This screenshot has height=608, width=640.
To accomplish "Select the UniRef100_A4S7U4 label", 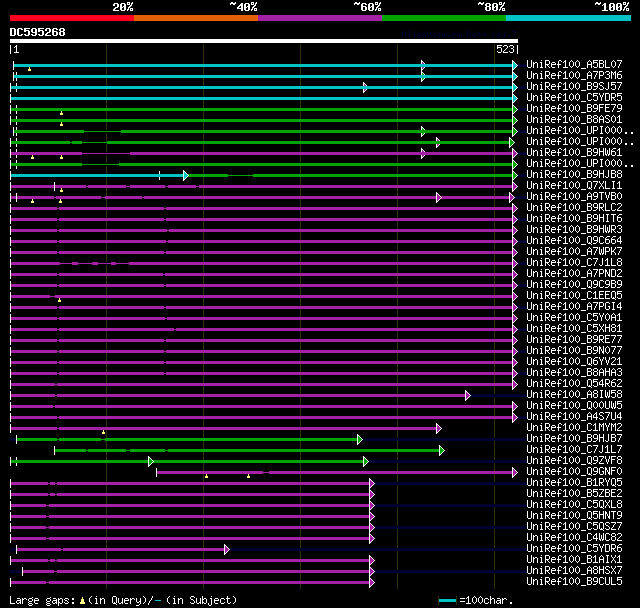I will coord(574,417).
